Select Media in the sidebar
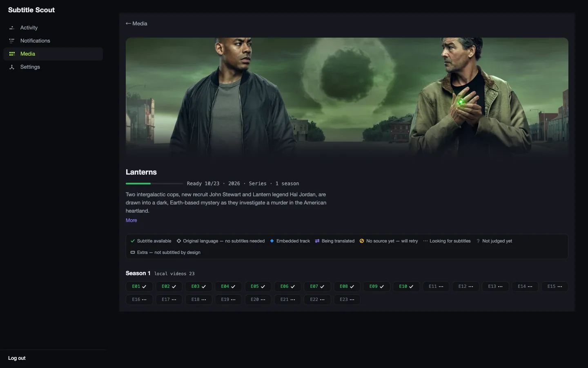 [x=53, y=54]
